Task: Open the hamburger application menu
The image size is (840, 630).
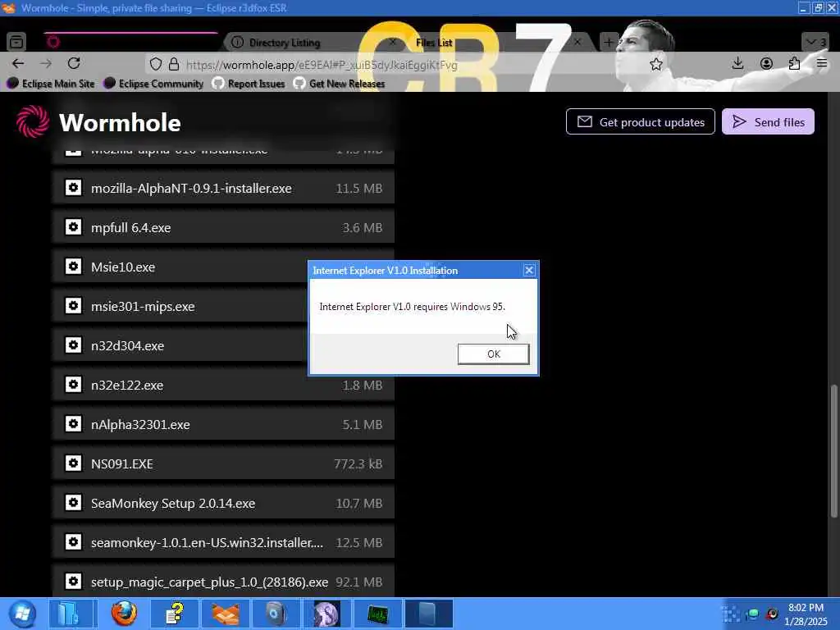Action: point(822,63)
